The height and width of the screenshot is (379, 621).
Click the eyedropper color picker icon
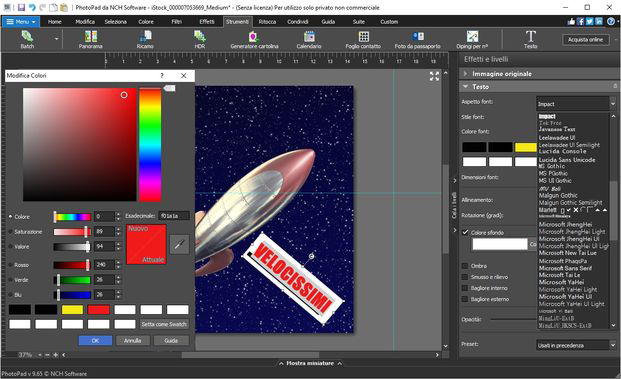pyautogui.click(x=179, y=244)
